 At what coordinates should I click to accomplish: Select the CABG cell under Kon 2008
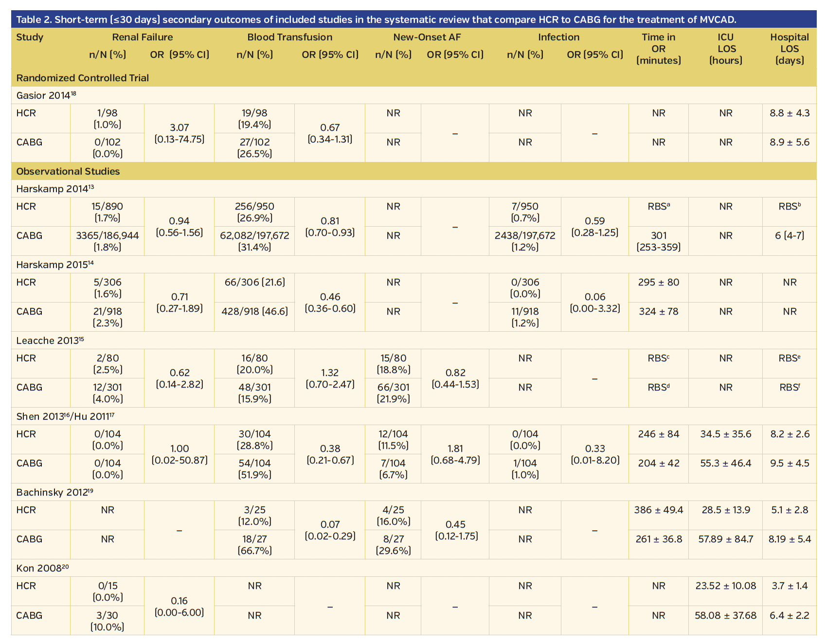29,615
